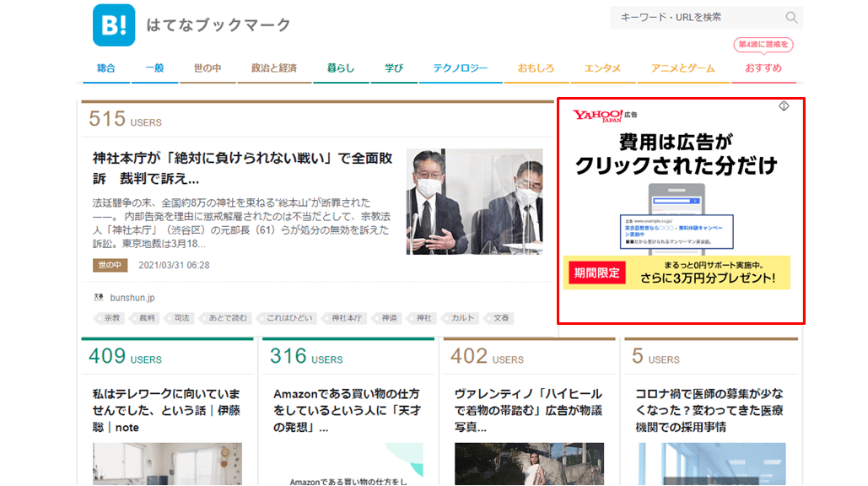Click the Hatena Bookmark B! logo
The image size is (868, 486).
114,25
